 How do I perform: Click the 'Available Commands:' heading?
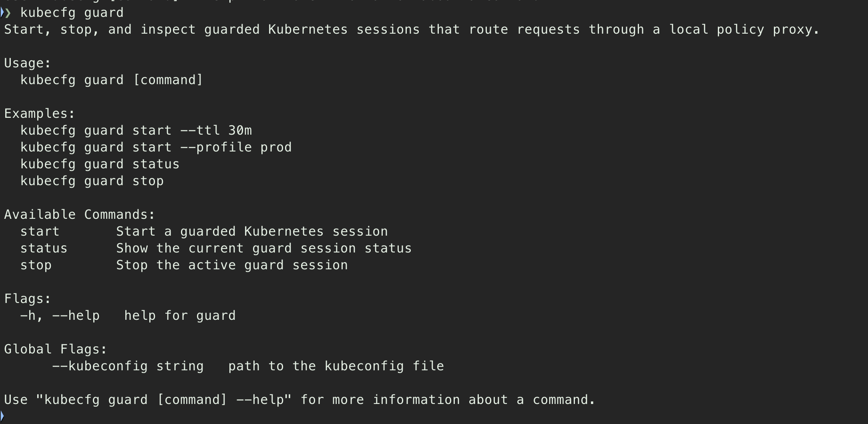[x=80, y=215]
